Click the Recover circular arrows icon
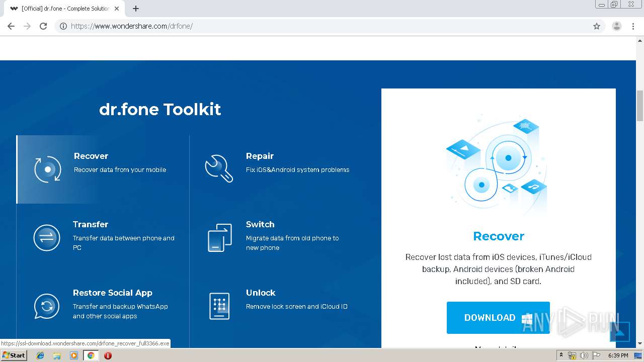Viewport: 644px width, 362px height. [48, 169]
